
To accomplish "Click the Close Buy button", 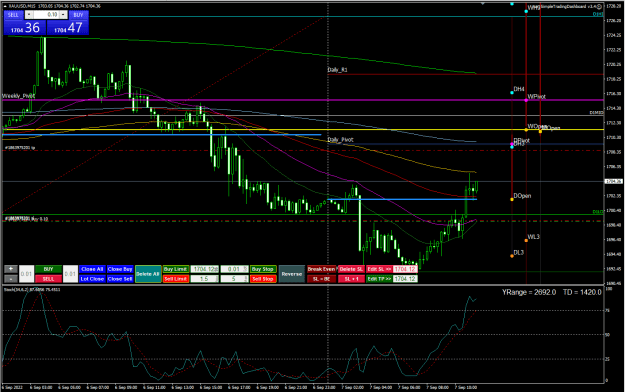I will (x=120, y=269).
